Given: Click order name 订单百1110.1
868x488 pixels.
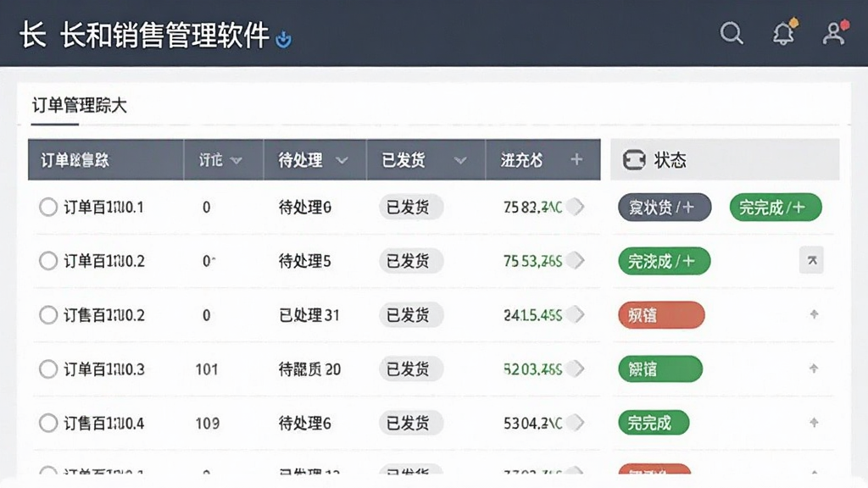Looking at the screenshot, I should click(103, 207).
